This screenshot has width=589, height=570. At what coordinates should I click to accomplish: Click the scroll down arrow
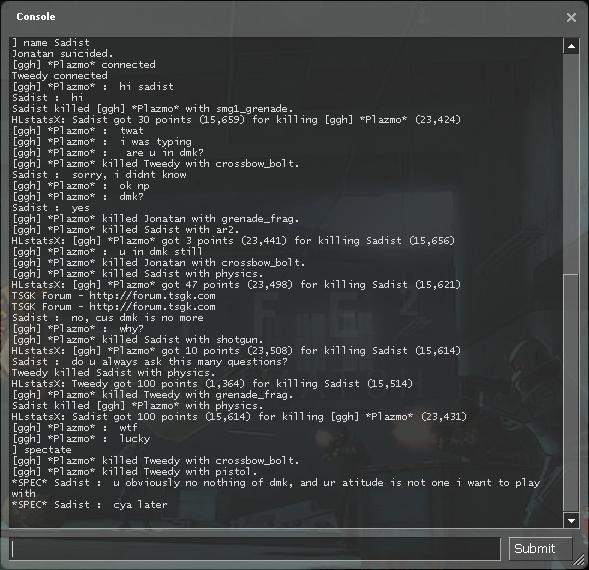point(571,520)
